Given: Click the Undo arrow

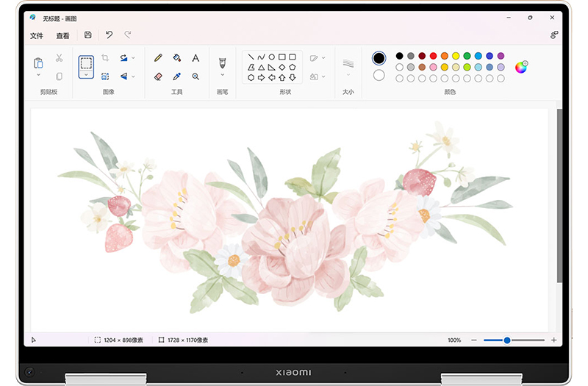Looking at the screenshot, I should (109, 35).
